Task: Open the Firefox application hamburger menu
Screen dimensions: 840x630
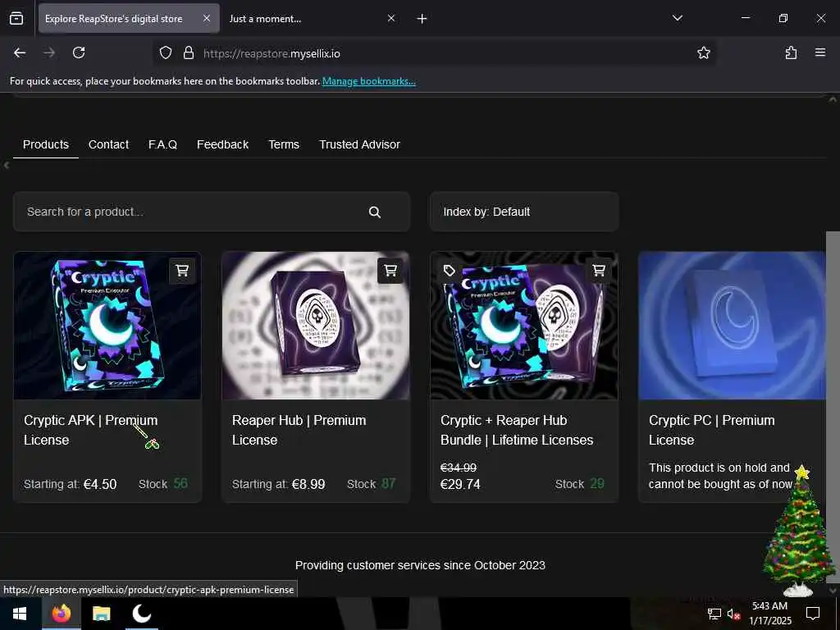Action: (820, 53)
